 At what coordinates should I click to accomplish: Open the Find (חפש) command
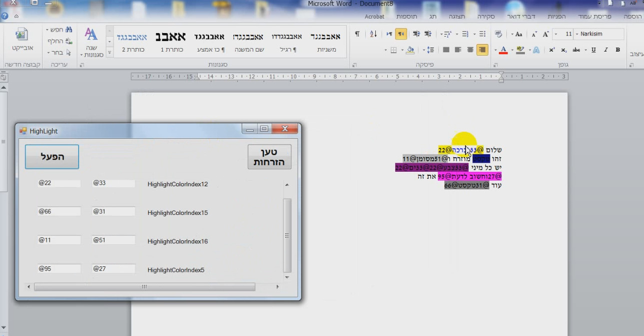pos(60,30)
